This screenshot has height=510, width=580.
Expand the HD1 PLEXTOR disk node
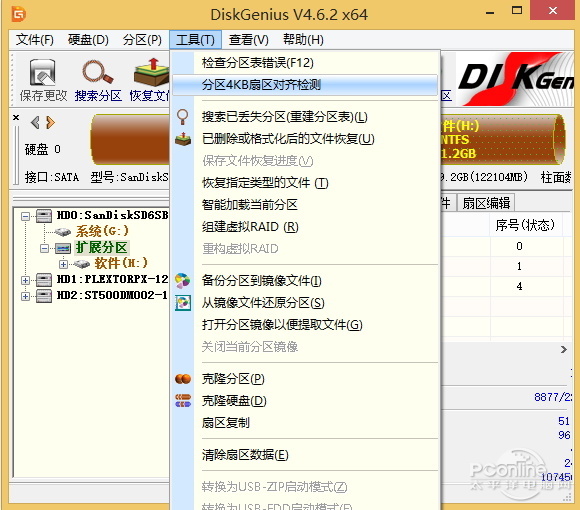click(x=25, y=280)
